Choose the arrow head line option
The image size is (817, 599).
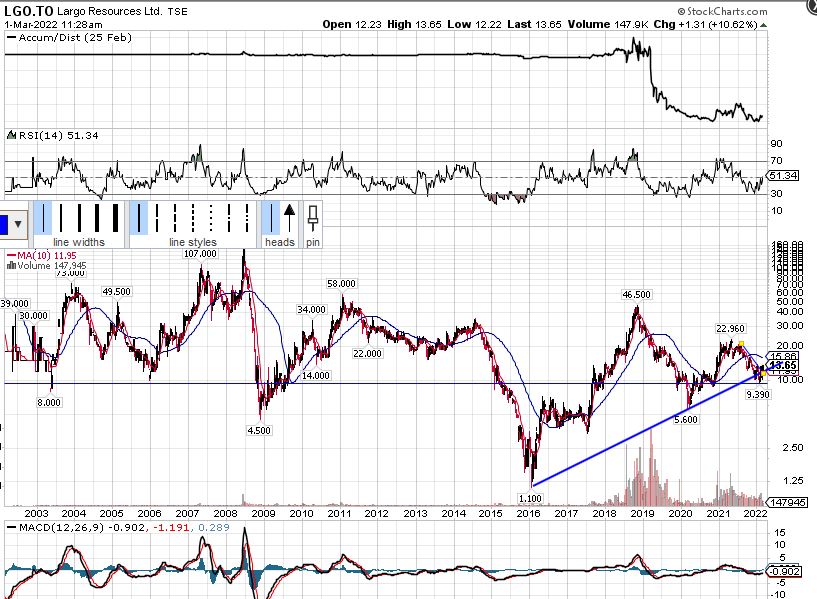click(289, 218)
